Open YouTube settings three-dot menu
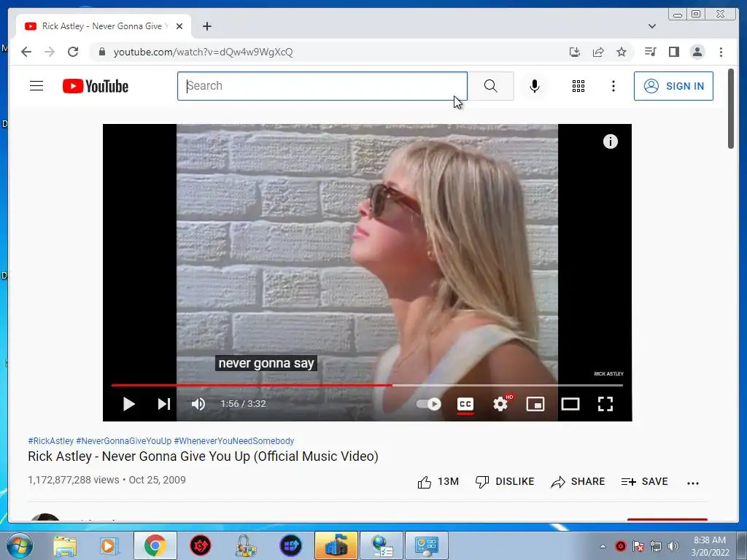Screen dimensions: 747x560 click(x=613, y=86)
